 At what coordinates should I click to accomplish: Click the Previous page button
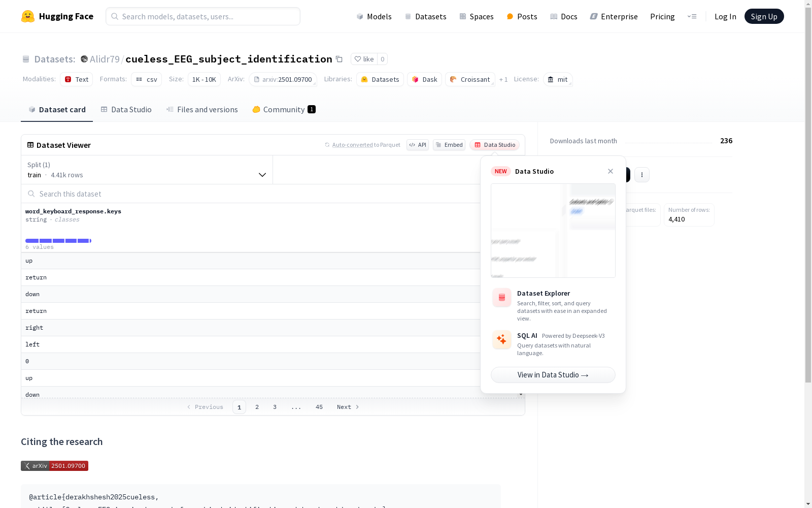(x=205, y=407)
